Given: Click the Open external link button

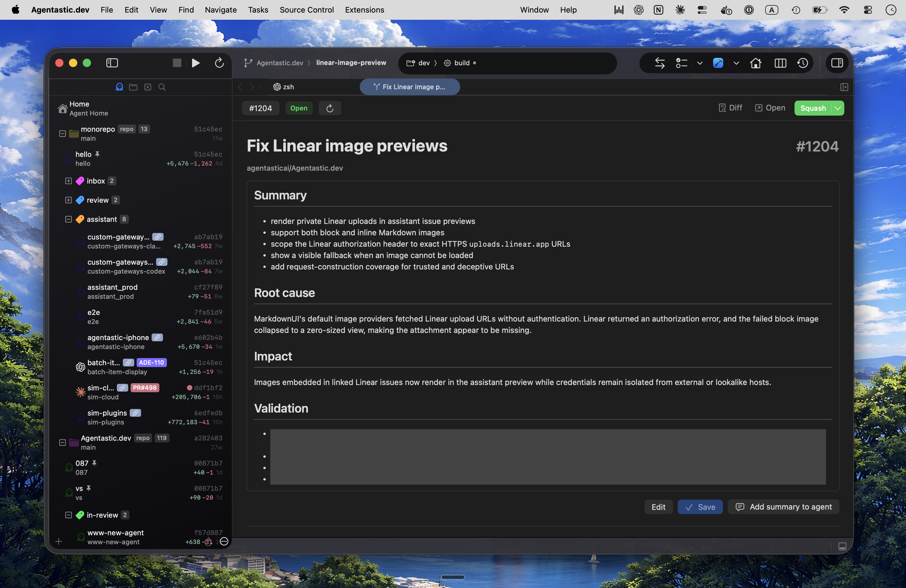Looking at the screenshot, I should click(x=770, y=108).
